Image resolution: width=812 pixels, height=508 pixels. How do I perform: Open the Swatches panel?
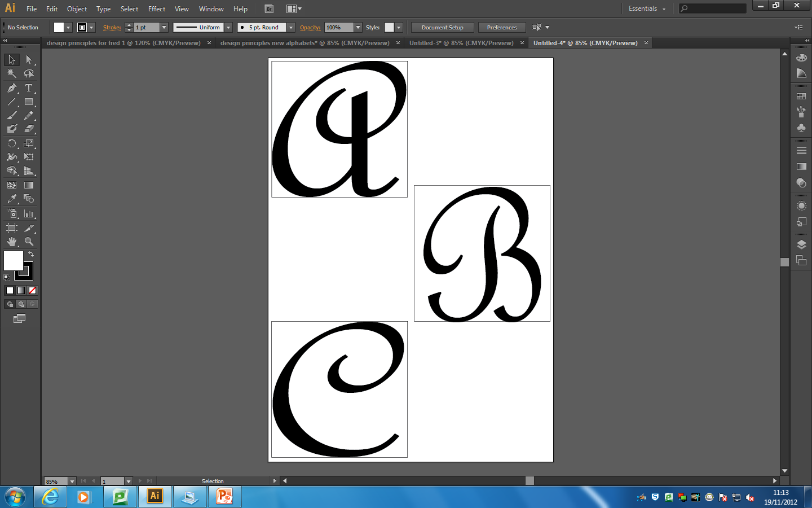(801, 95)
